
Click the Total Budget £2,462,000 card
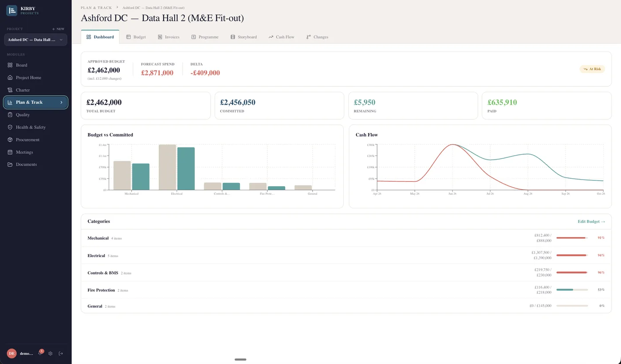coord(145,106)
